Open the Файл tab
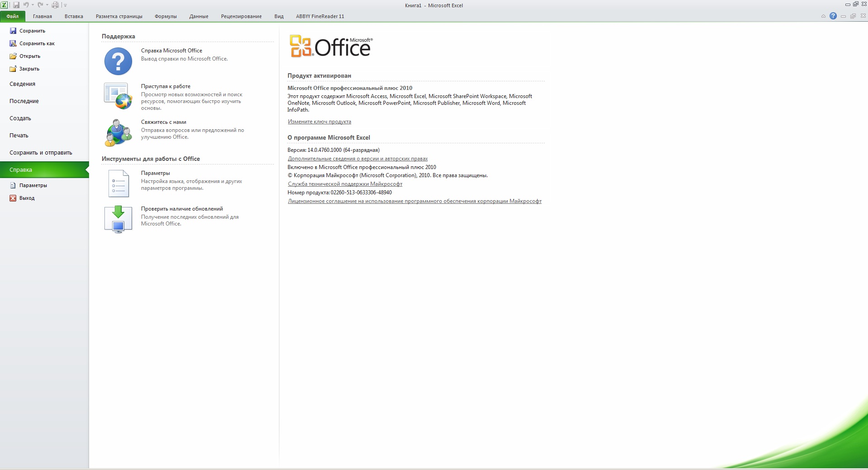Viewport: 868px width, 470px height. click(x=13, y=16)
